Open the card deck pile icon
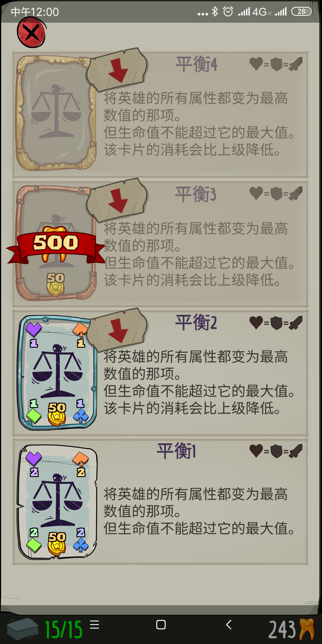322x644 pixels. (22, 628)
